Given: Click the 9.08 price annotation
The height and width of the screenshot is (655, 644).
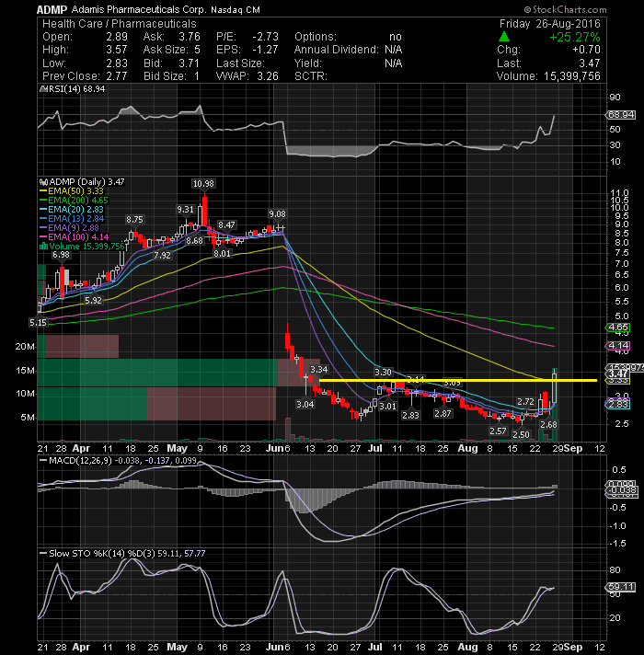Looking at the screenshot, I should 277,213.
